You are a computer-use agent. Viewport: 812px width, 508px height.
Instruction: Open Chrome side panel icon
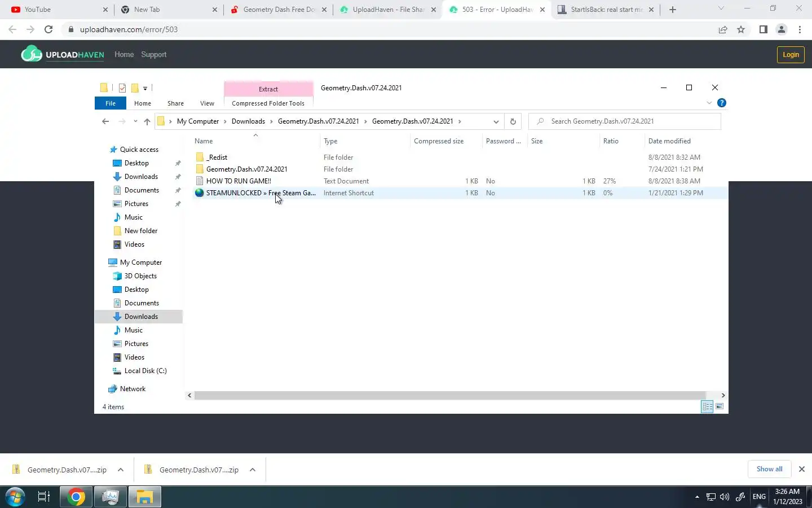coord(763,29)
